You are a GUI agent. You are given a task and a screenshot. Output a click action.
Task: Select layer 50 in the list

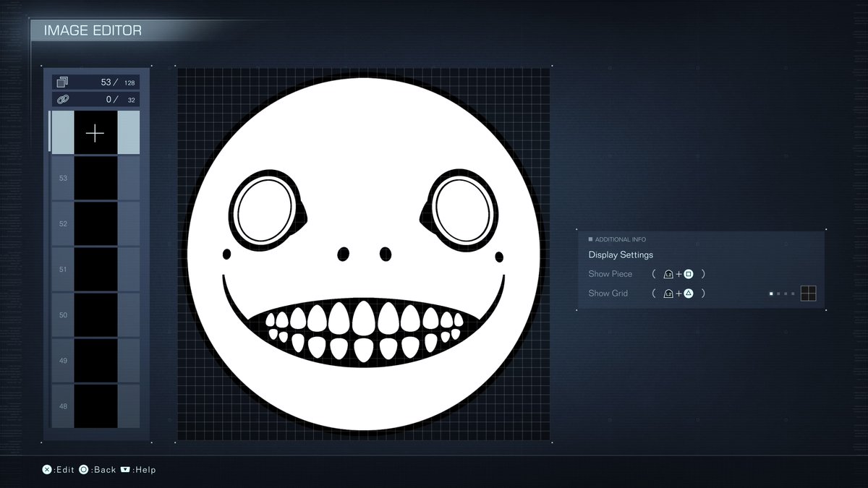(x=95, y=314)
